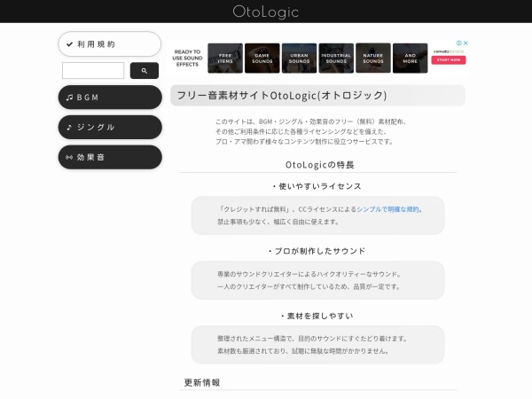
Task: Select URBAN SOUNDS ad thumbnail
Action: [x=300, y=58]
